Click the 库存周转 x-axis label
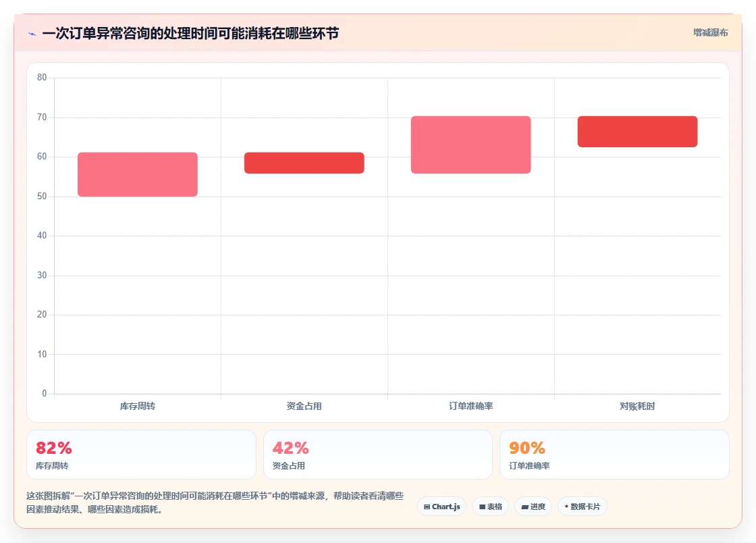 point(138,406)
